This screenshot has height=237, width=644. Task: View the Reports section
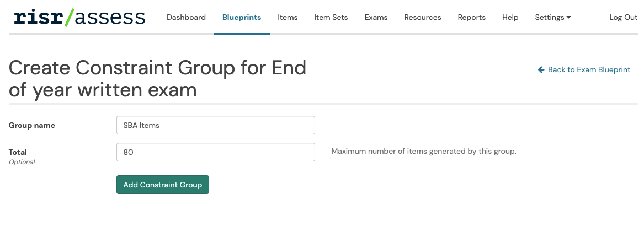[471, 17]
